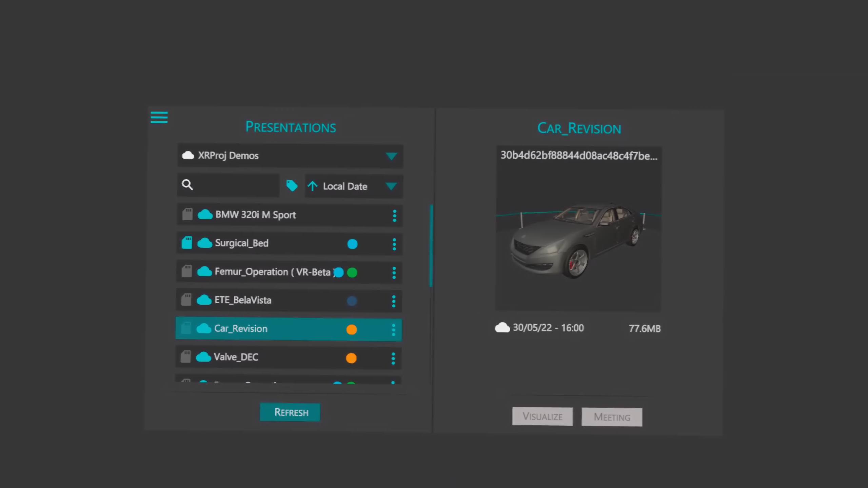Click Surgical_Bed local storage SD card icon
The width and height of the screenshot is (868, 488).
(187, 243)
